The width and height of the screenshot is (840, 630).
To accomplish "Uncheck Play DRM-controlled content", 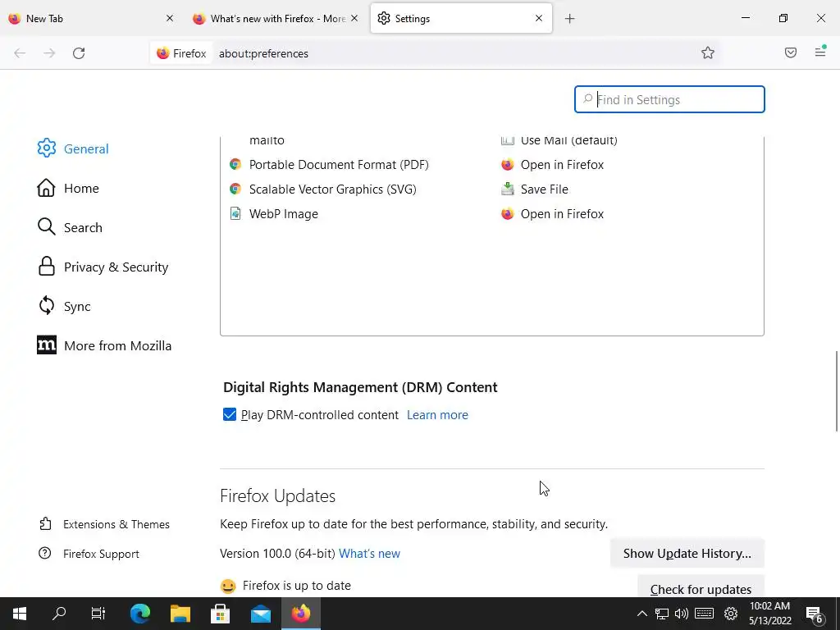I will pyautogui.click(x=230, y=414).
